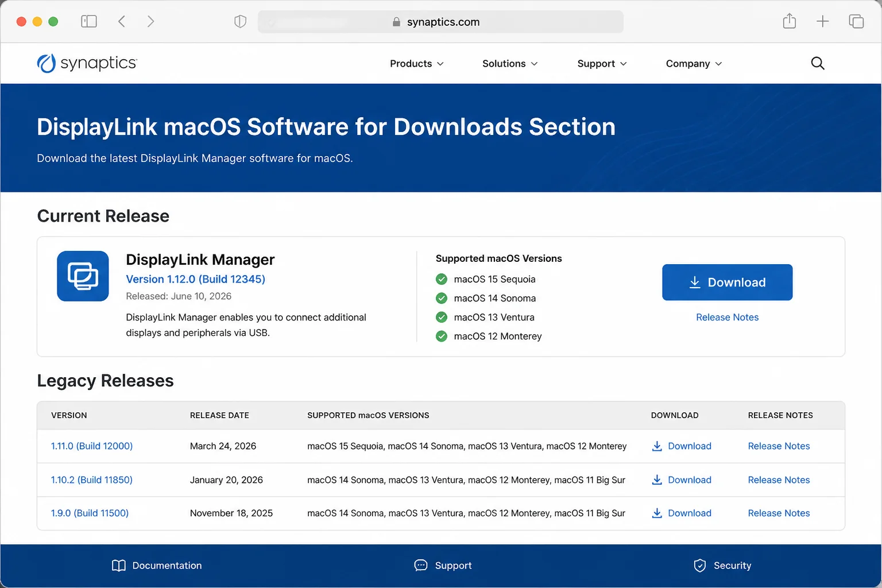
Task: Open Release Notes for 1.10.2
Action: [x=779, y=480]
